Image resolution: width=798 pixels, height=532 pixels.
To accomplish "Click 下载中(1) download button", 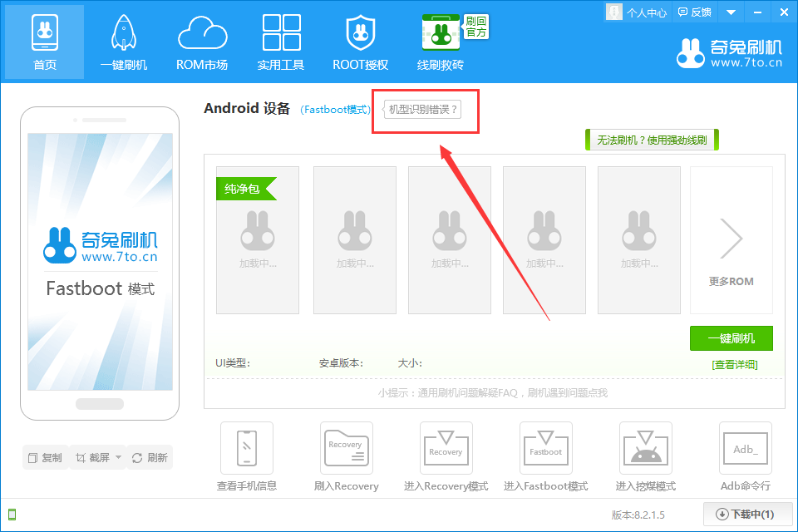I will [745, 515].
